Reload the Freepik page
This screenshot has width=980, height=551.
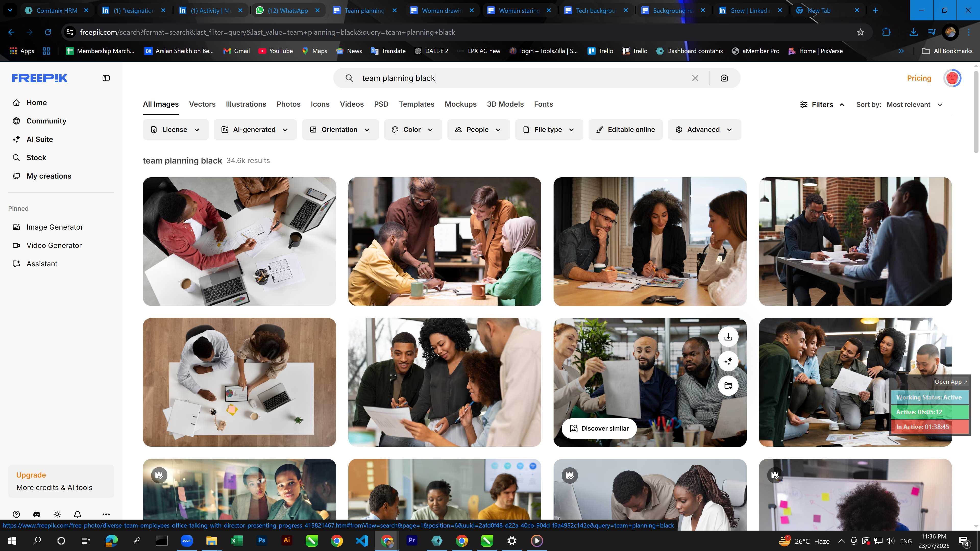coord(48,32)
